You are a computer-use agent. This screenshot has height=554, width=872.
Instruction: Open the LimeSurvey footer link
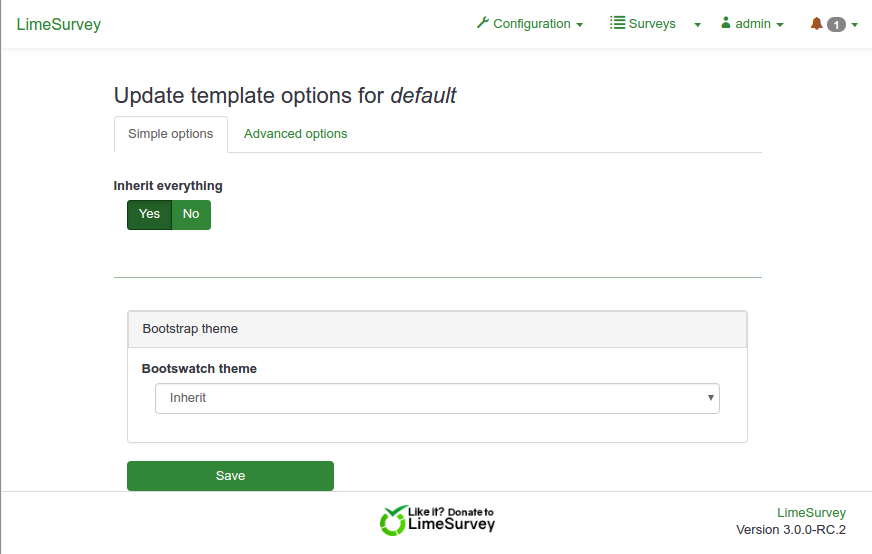pos(811,513)
